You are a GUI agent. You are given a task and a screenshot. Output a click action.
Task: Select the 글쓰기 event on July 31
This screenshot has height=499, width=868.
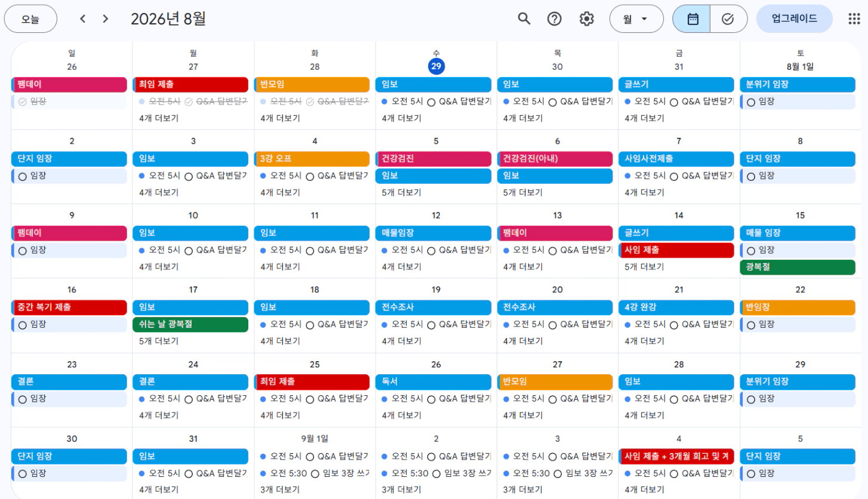click(x=676, y=85)
